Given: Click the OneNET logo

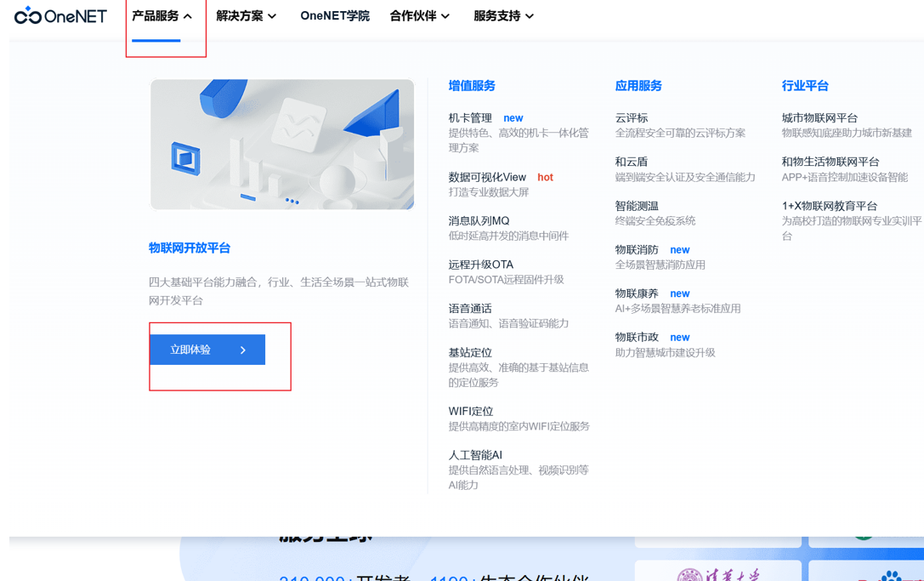Looking at the screenshot, I should click(x=60, y=16).
